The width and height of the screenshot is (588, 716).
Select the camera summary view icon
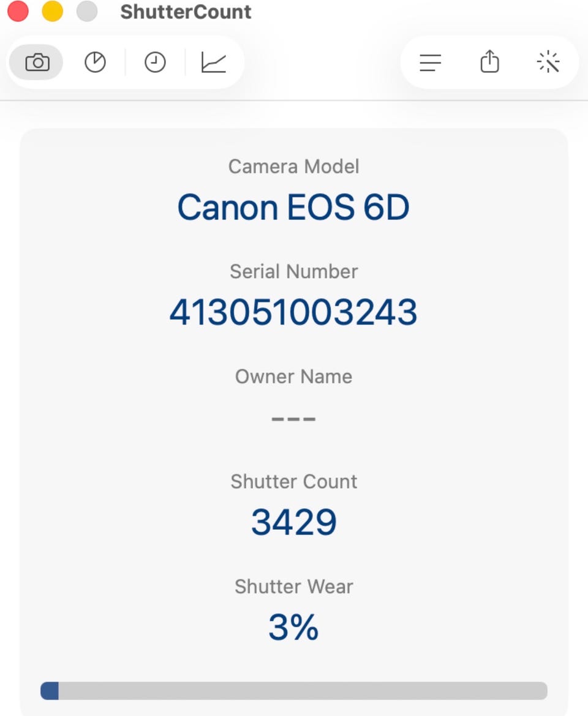(37, 62)
